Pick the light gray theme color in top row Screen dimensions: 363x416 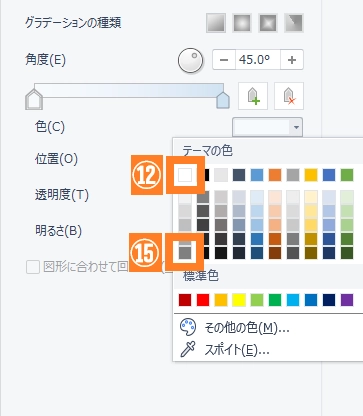[221, 175]
